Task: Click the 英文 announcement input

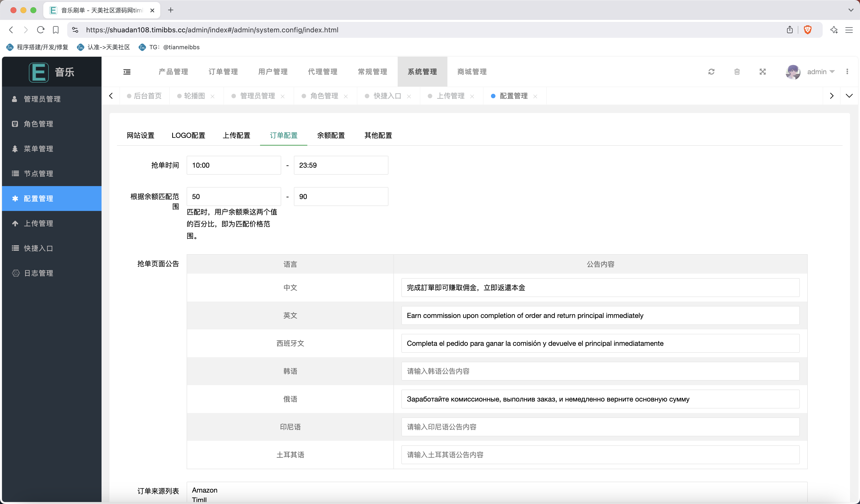Action: point(600,316)
